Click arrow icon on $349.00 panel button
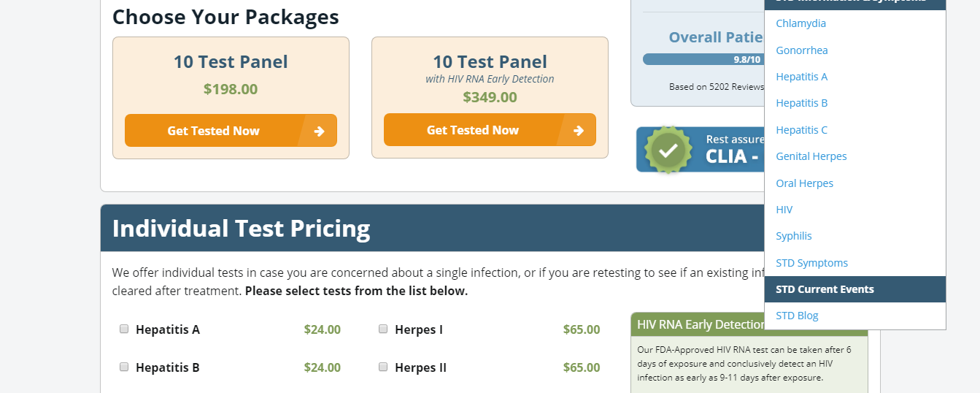 pos(579,131)
